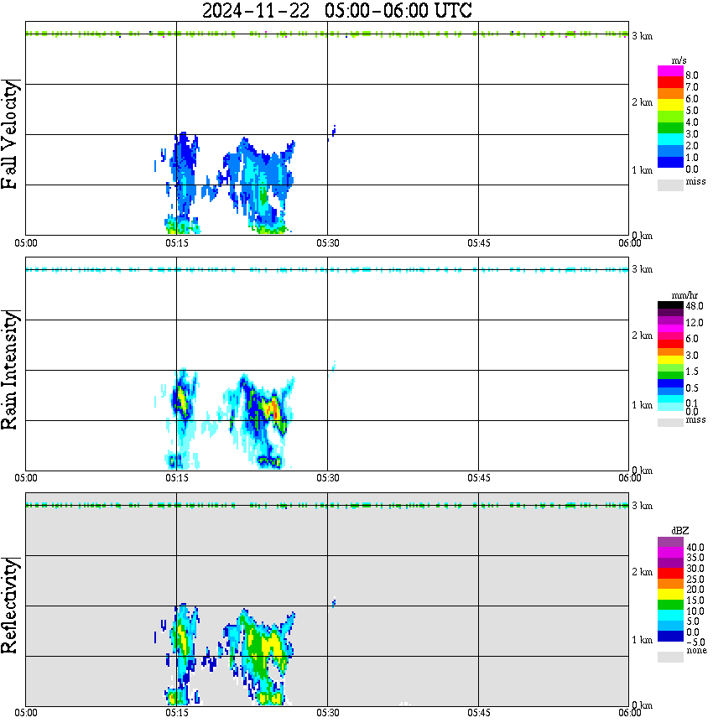Image resolution: width=713 pixels, height=728 pixels.
Task: Click '05:45' time tick below Rain Intensity plot
Action: tap(478, 478)
